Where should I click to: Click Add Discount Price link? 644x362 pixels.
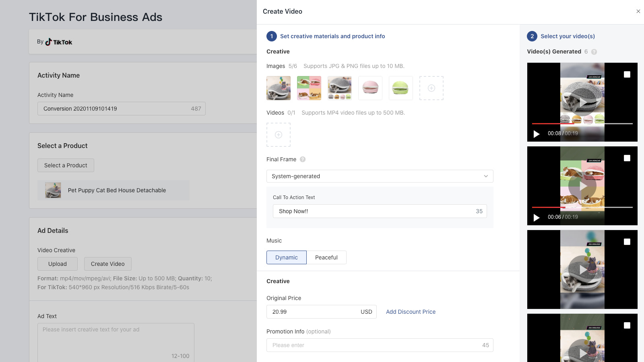coord(411,312)
